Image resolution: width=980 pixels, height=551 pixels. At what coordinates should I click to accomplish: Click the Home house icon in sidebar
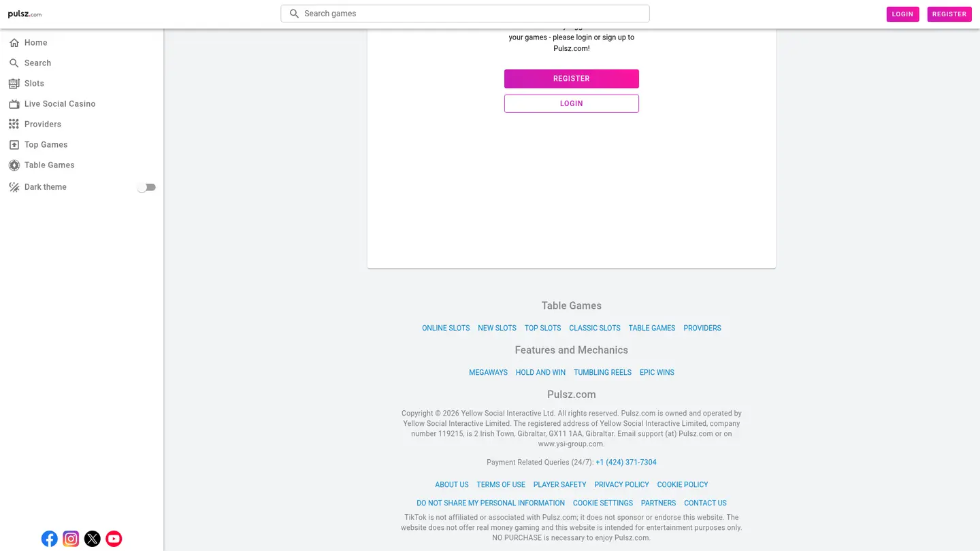pyautogui.click(x=14, y=43)
